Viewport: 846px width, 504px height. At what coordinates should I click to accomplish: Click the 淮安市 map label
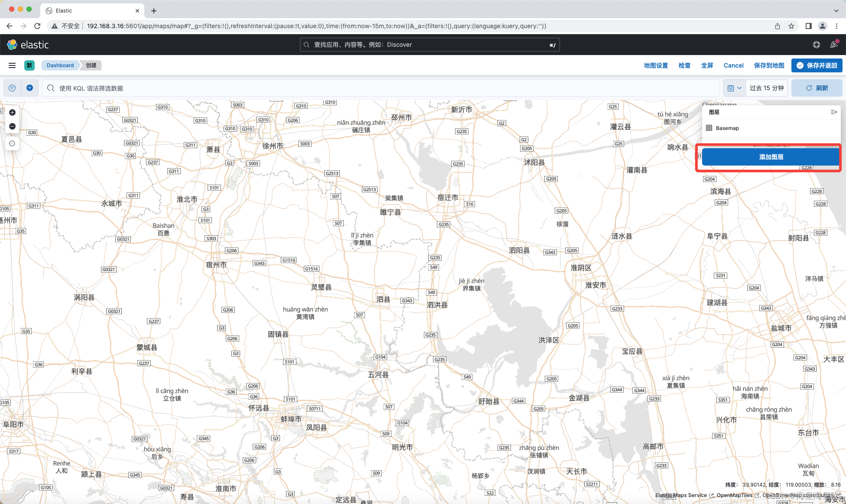(x=596, y=285)
